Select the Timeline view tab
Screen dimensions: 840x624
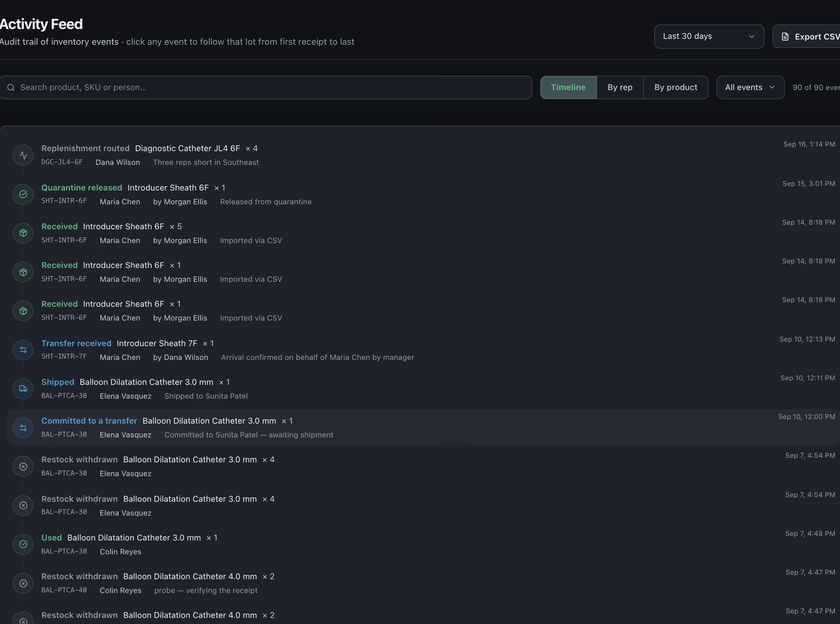click(569, 87)
